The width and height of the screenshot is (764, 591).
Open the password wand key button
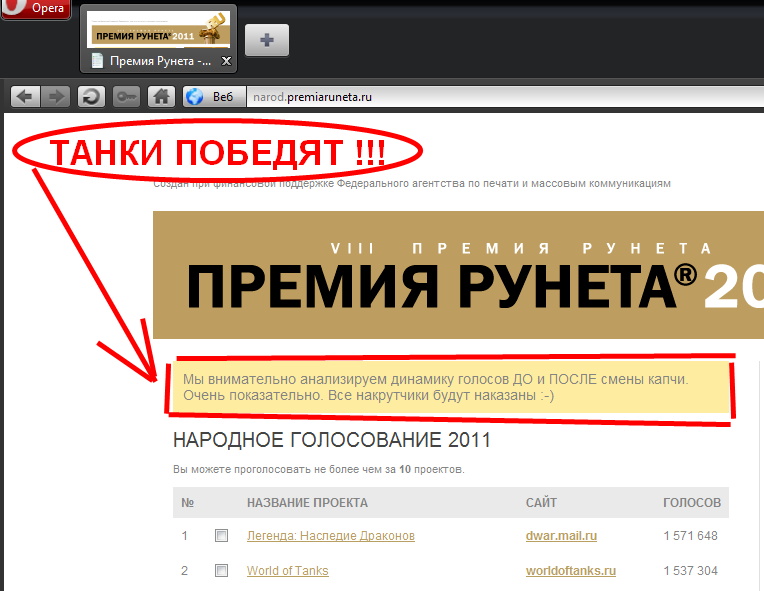click(x=126, y=96)
